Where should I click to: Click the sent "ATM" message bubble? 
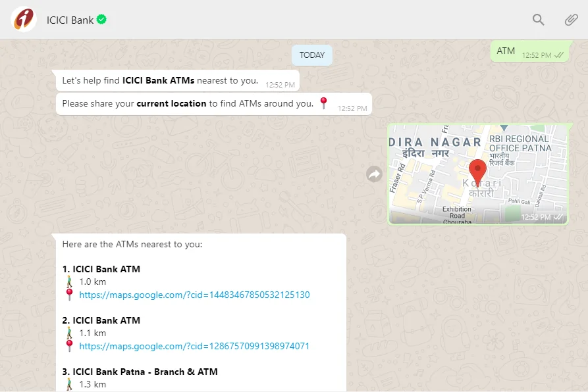[x=530, y=51]
